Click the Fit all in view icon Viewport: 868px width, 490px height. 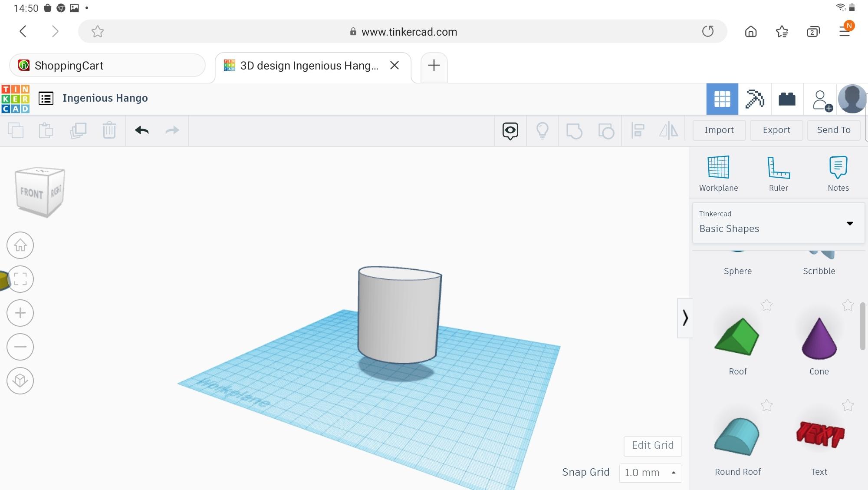coord(20,279)
